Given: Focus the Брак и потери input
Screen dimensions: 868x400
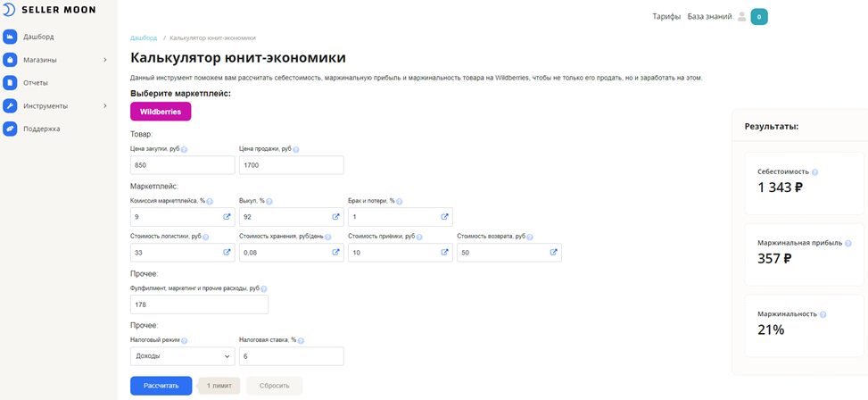Looking at the screenshot, I should 401,217.
